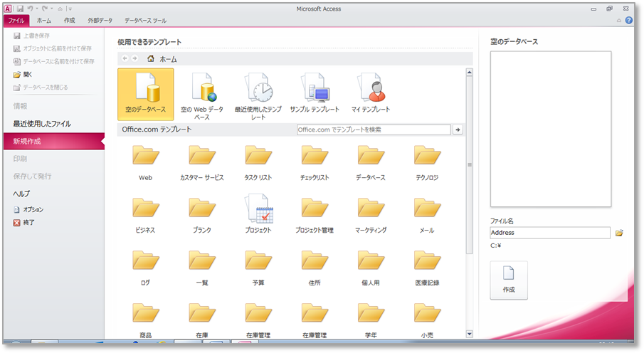Viewport: 644px width, 353px height.
Task: Switch to the ホーム tab
Action: coord(44,20)
